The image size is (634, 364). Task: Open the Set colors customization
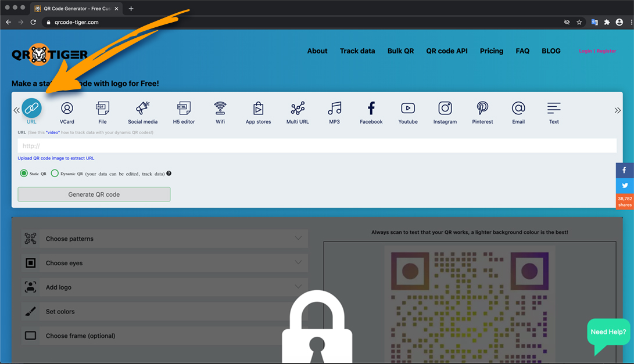(163, 311)
